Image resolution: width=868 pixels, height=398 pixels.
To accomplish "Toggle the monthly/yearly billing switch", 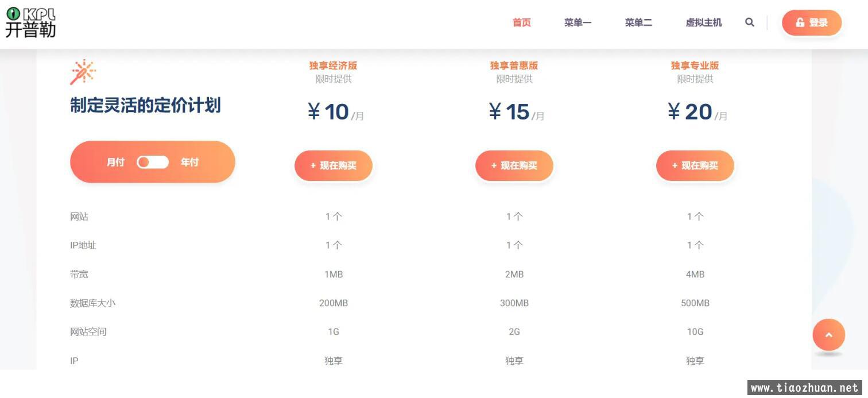I will click(x=153, y=163).
